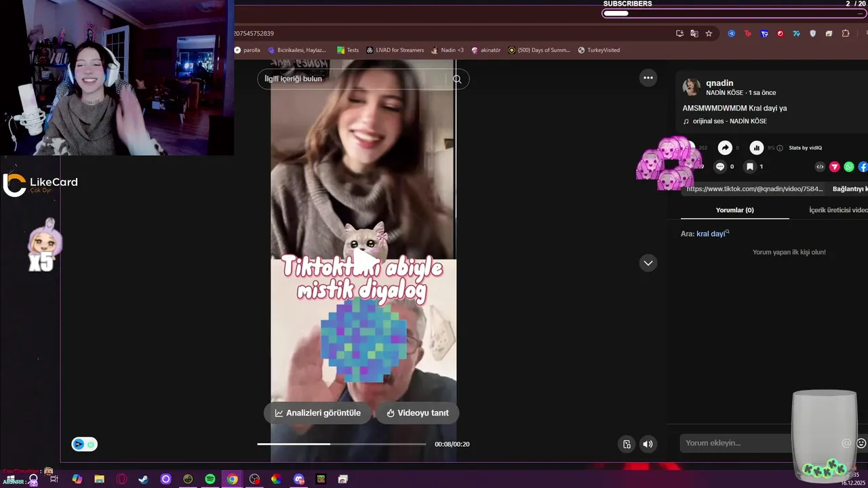
Task: Open the three-dots more options menu
Action: (648, 78)
